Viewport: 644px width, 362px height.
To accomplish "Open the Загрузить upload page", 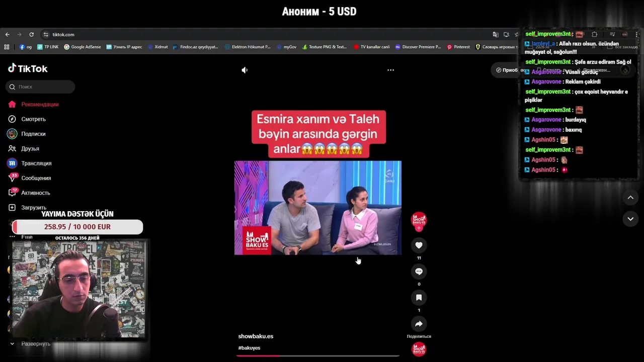I will [27, 208].
